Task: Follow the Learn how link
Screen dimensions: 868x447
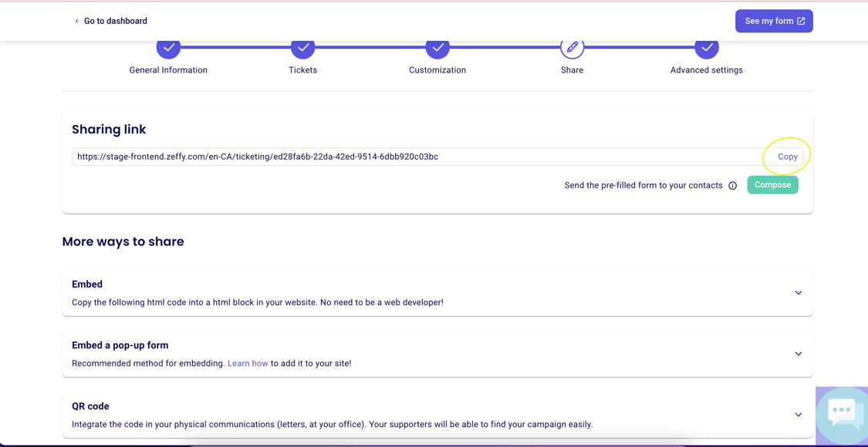Action: point(248,364)
